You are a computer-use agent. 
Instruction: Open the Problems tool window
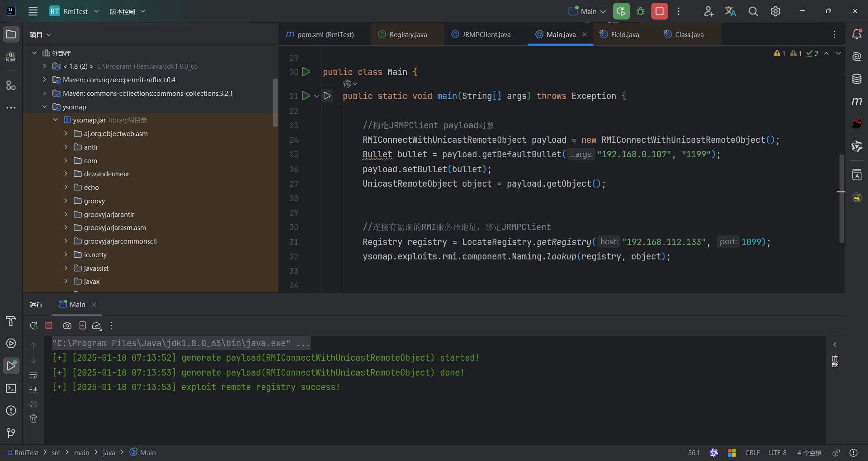click(x=11, y=410)
